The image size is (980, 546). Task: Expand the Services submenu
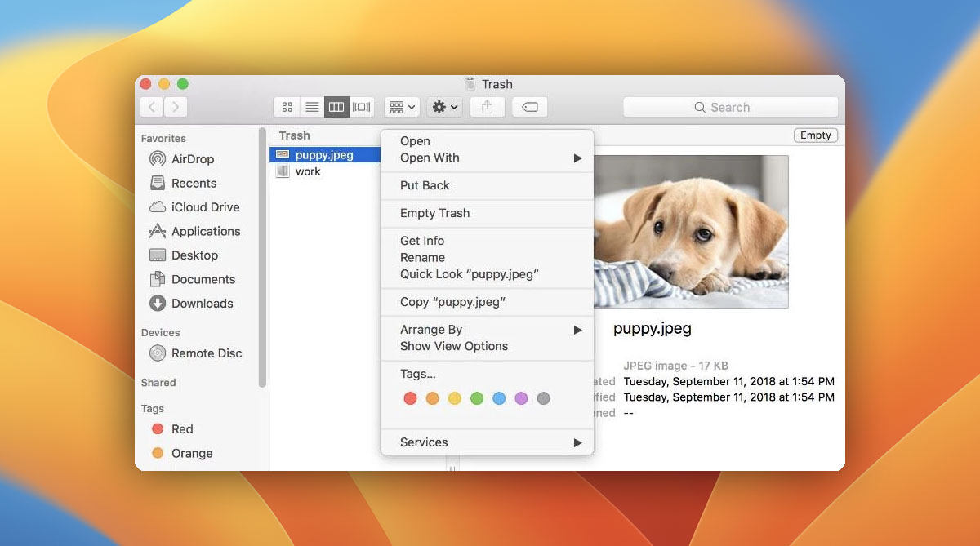(487, 442)
